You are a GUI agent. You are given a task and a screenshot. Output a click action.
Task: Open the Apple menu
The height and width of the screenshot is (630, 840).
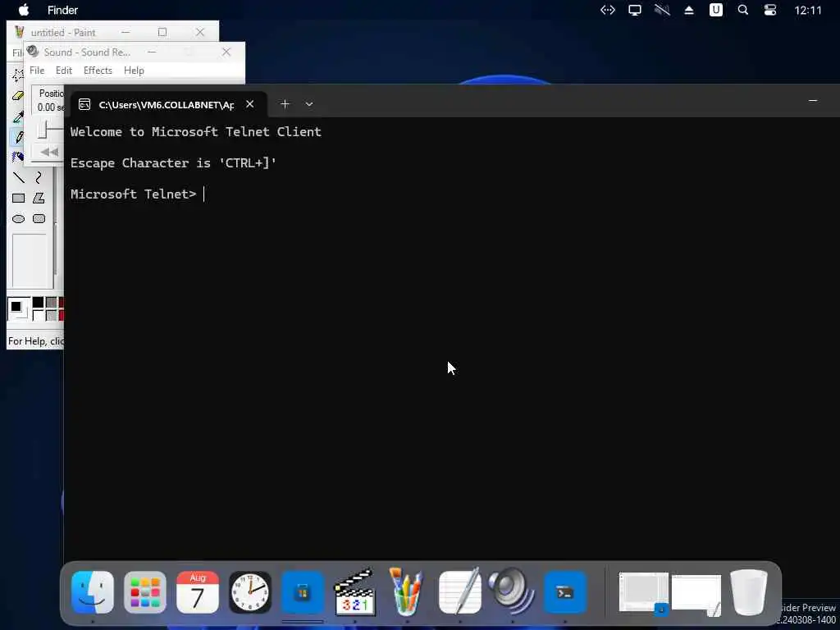[x=24, y=10]
